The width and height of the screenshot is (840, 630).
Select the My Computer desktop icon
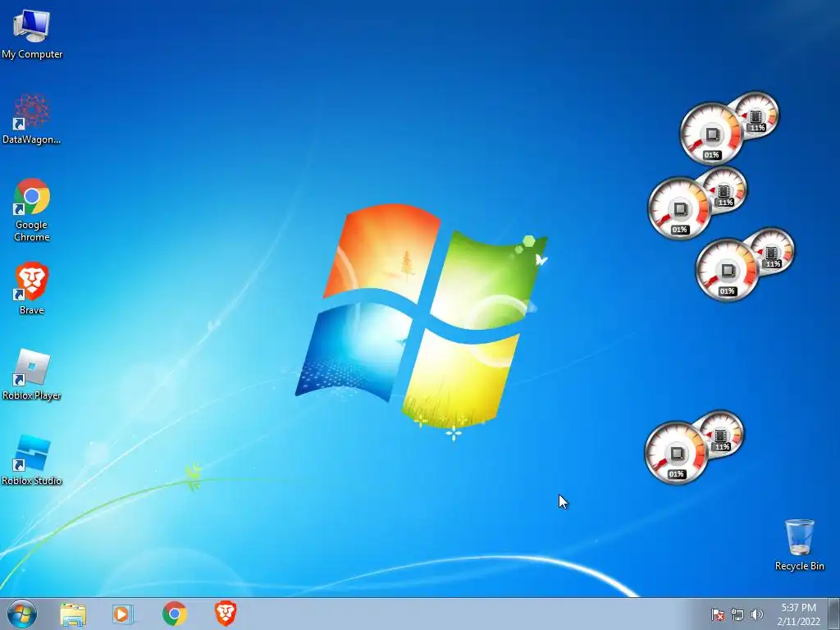32,33
